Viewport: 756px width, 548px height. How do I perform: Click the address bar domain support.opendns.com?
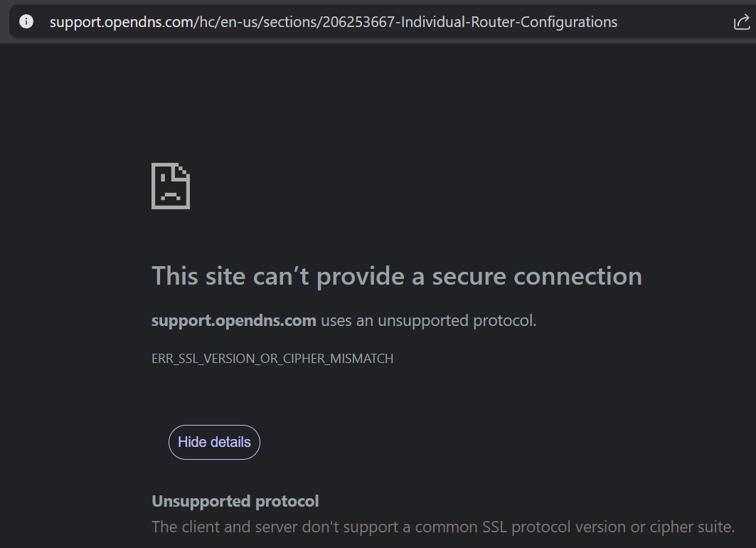click(121, 22)
